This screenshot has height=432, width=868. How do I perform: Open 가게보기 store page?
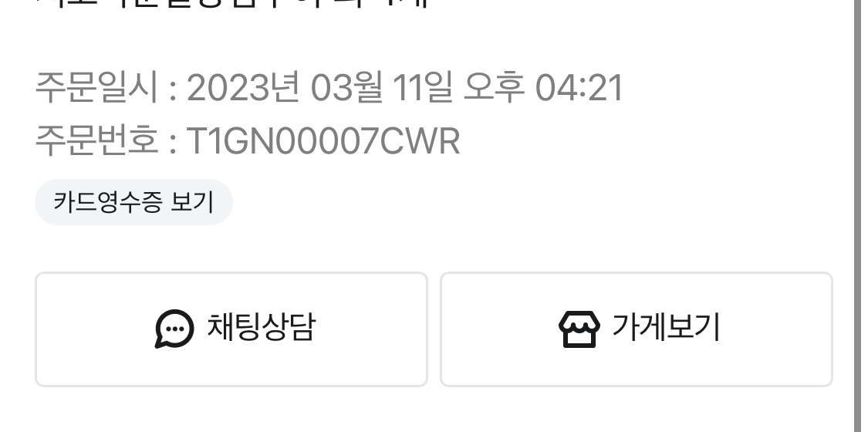(x=637, y=329)
